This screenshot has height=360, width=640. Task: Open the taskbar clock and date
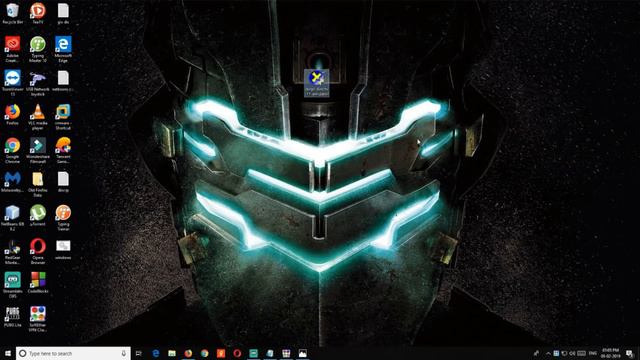tap(611, 353)
